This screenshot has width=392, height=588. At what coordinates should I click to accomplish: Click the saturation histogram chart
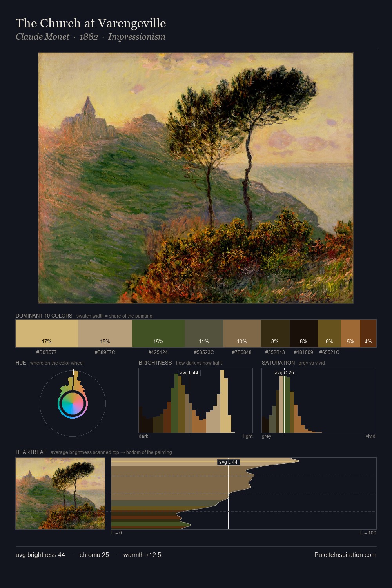(x=319, y=401)
